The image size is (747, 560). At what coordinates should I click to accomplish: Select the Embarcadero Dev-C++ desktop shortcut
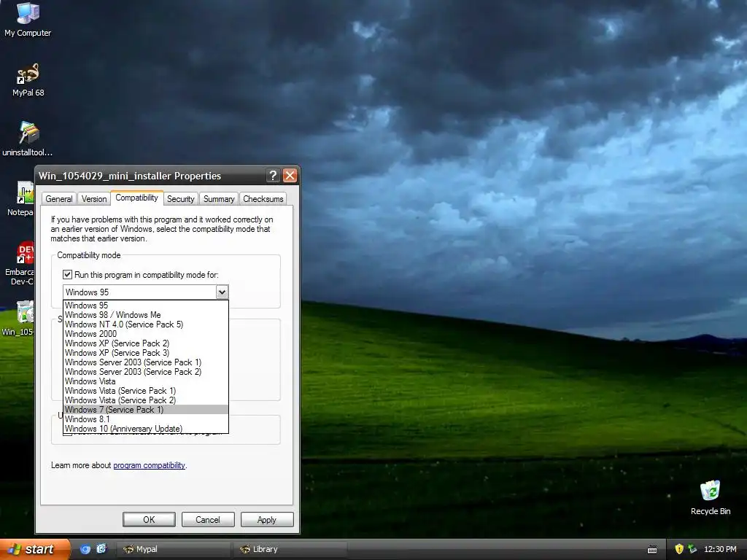tap(20, 262)
